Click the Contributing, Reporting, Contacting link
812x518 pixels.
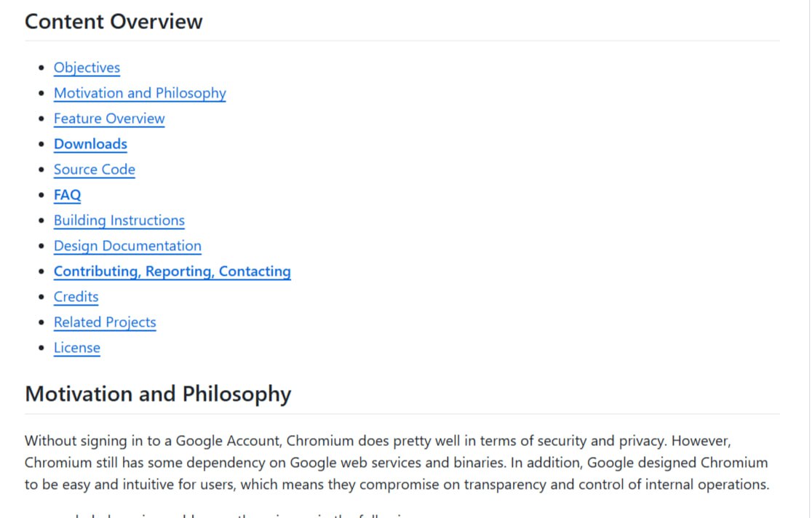(x=172, y=271)
